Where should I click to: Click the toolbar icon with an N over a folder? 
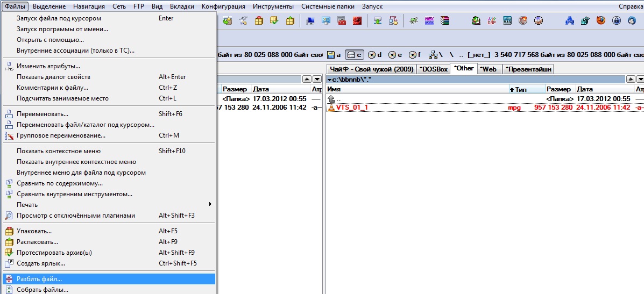tap(243, 20)
